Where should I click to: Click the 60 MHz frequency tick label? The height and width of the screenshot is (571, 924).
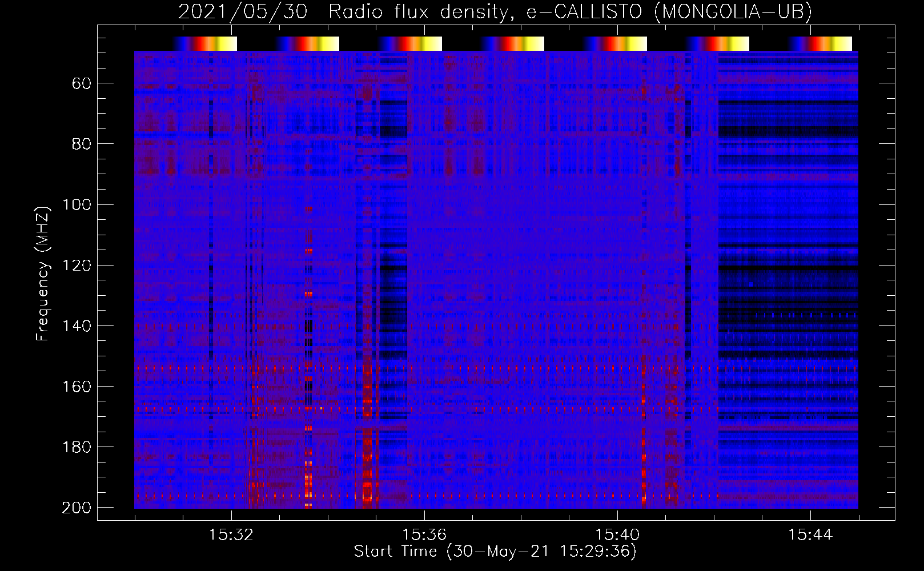[x=81, y=84]
